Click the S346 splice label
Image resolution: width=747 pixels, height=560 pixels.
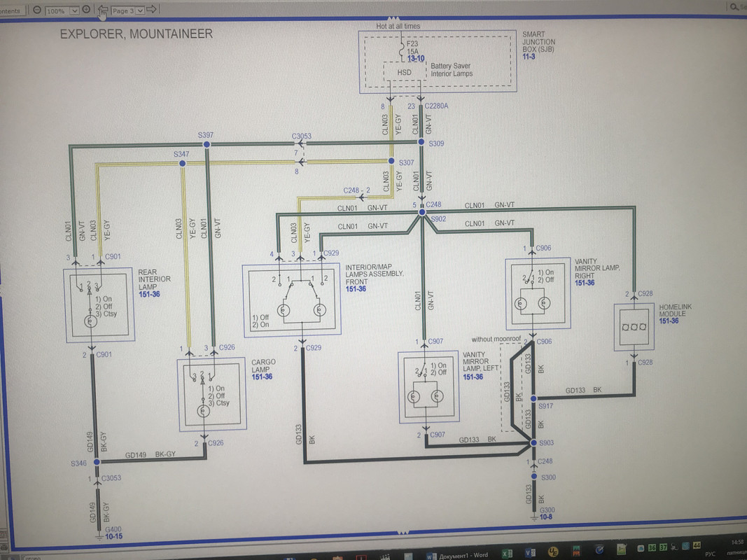click(x=78, y=463)
